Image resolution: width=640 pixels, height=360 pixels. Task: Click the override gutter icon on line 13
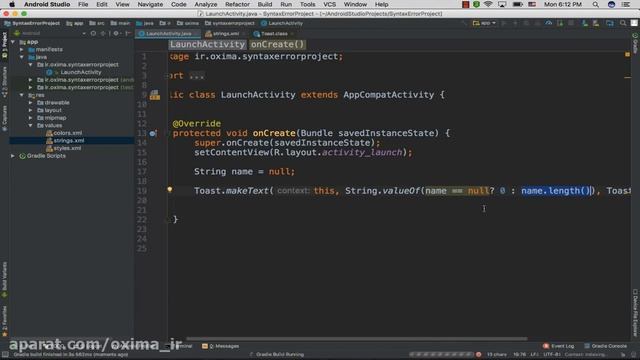point(153,133)
